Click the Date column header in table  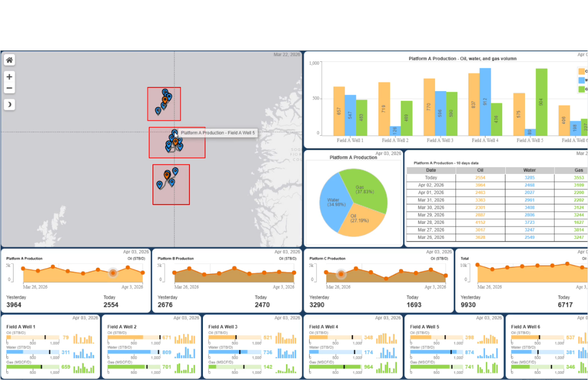431,170
